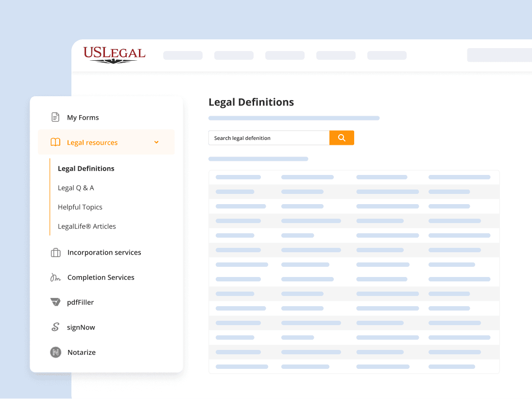The width and height of the screenshot is (532, 399).
Task: Open Legal Q & A
Action: coord(76,188)
